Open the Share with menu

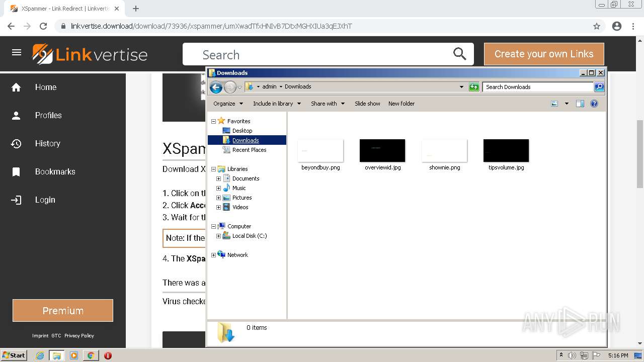coord(328,104)
